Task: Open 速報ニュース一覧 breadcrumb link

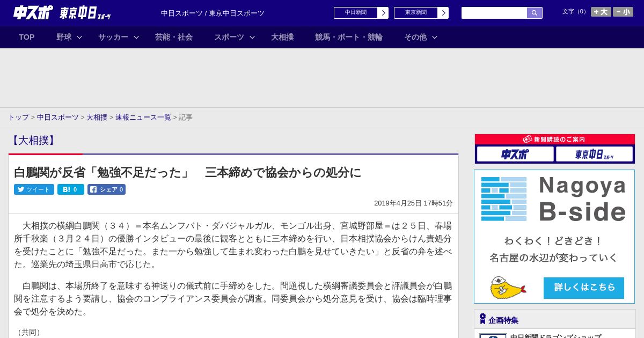Action: pos(143,117)
